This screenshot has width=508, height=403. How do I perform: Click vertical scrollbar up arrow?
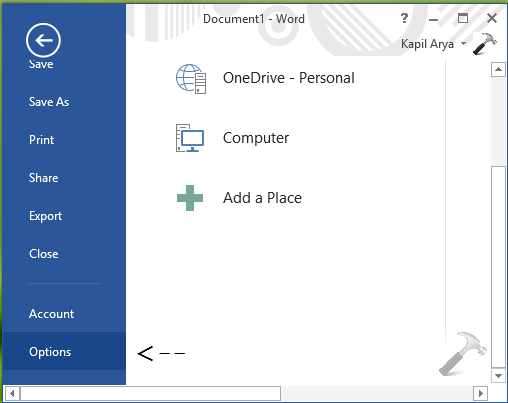click(498, 69)
